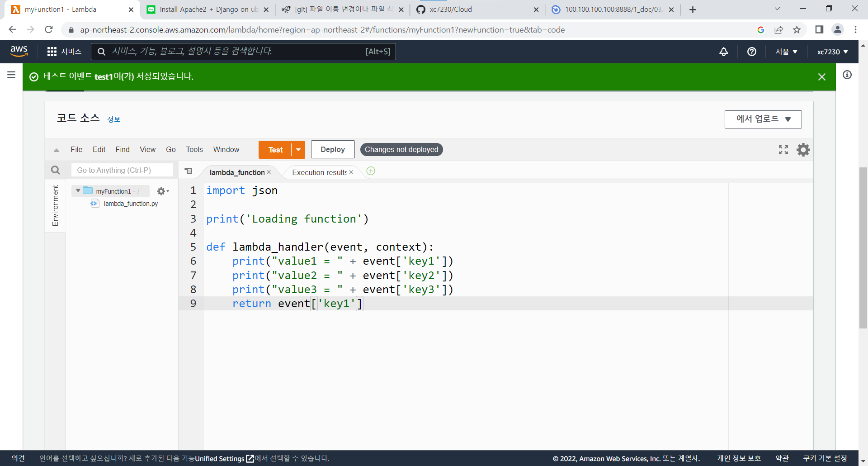Reload the browser page

(49, 29)
